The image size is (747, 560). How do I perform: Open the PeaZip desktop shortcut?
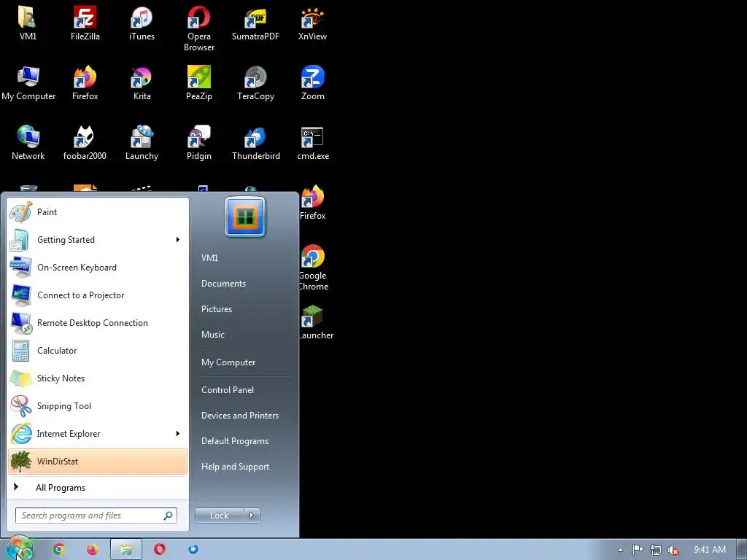click(x=198, y=83)
